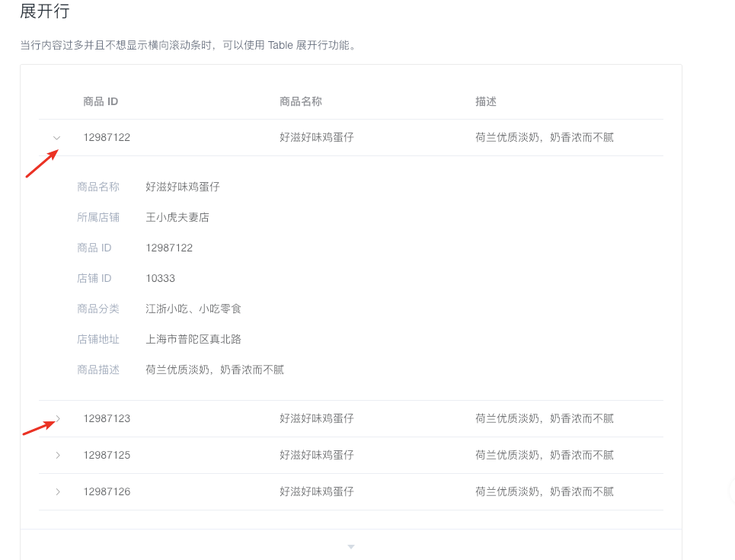Click the value 王小虎夫妻店

(177, 217)
